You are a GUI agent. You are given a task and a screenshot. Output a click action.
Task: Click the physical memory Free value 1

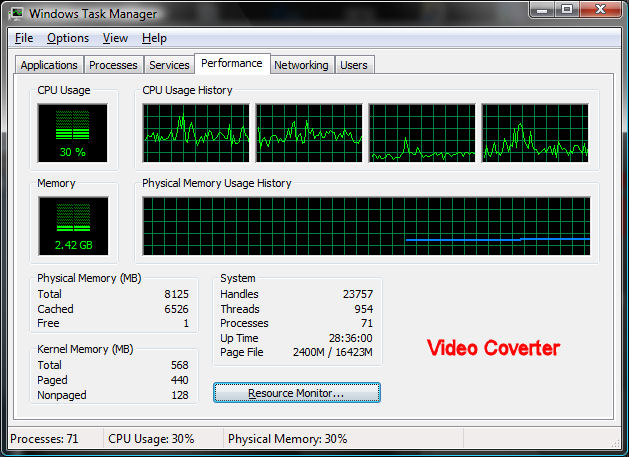(186, 323)
